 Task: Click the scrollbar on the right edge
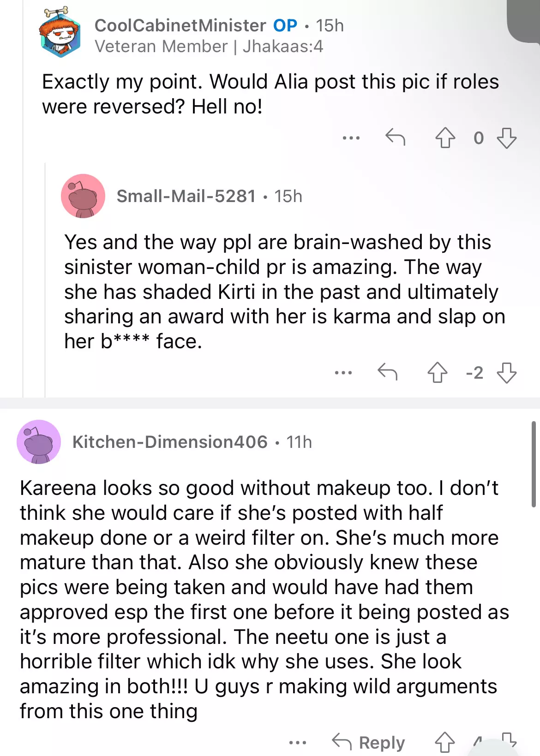[534, 464]
